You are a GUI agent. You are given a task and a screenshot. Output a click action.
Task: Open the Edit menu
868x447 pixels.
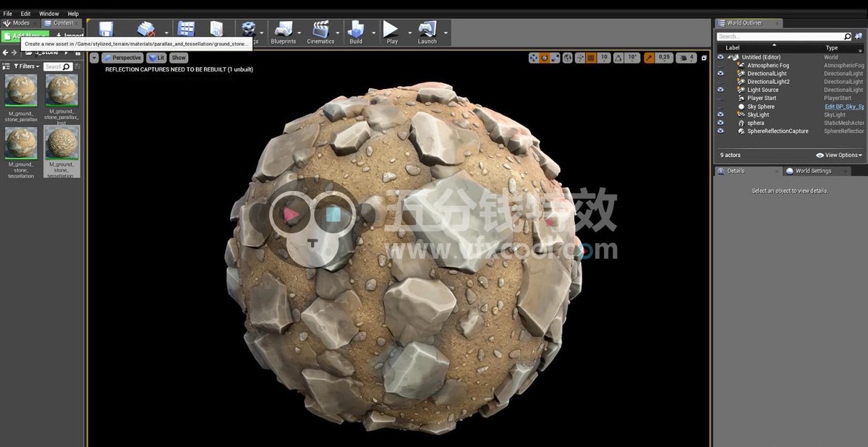(25, 14)
